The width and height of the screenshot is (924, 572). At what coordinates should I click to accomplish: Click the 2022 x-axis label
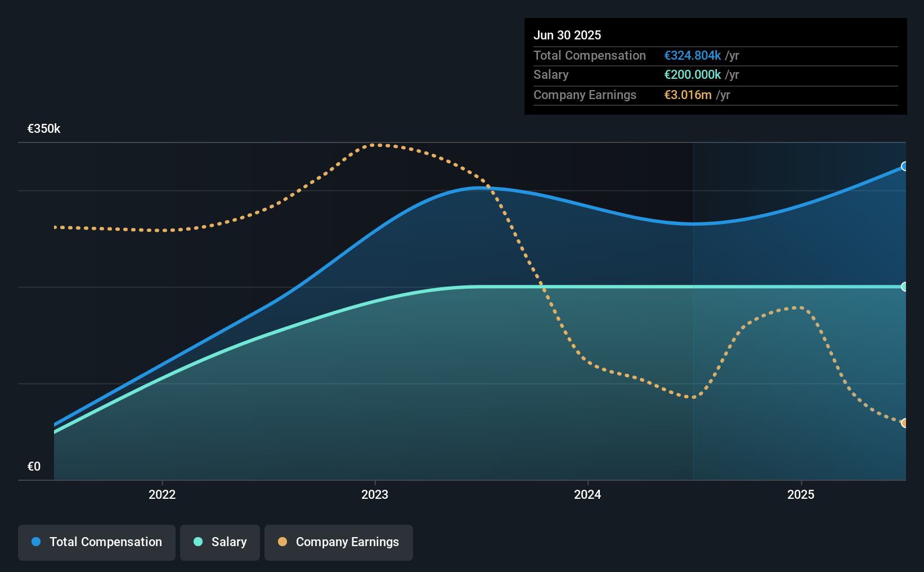coord(162,494)
